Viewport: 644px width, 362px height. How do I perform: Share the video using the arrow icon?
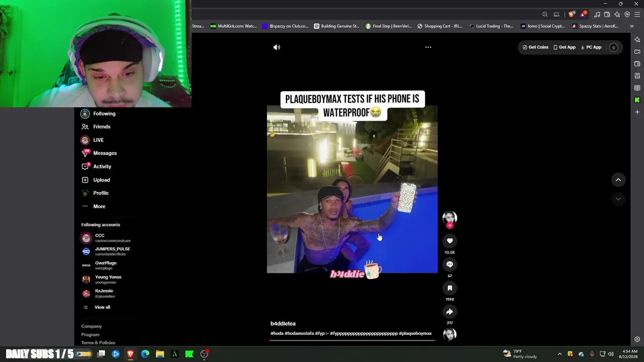coord(450,312)
